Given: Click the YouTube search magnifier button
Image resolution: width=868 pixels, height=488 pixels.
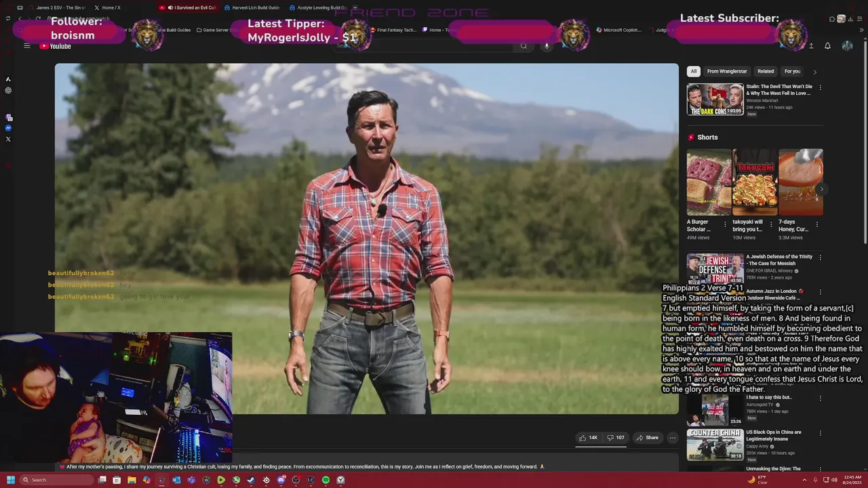Looking at the screenshot, I should click(524, 46).
